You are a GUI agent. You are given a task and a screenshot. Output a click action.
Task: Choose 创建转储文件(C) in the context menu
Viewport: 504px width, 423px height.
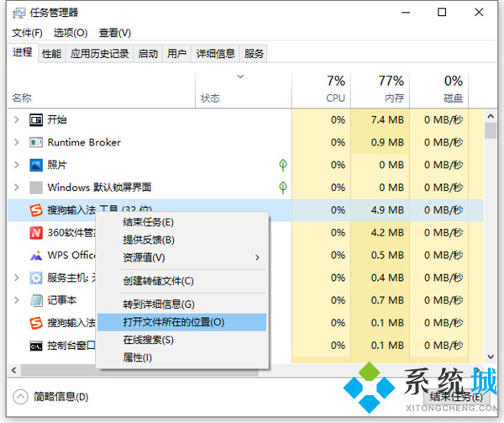pyautogui.click(x=182, y=281)
